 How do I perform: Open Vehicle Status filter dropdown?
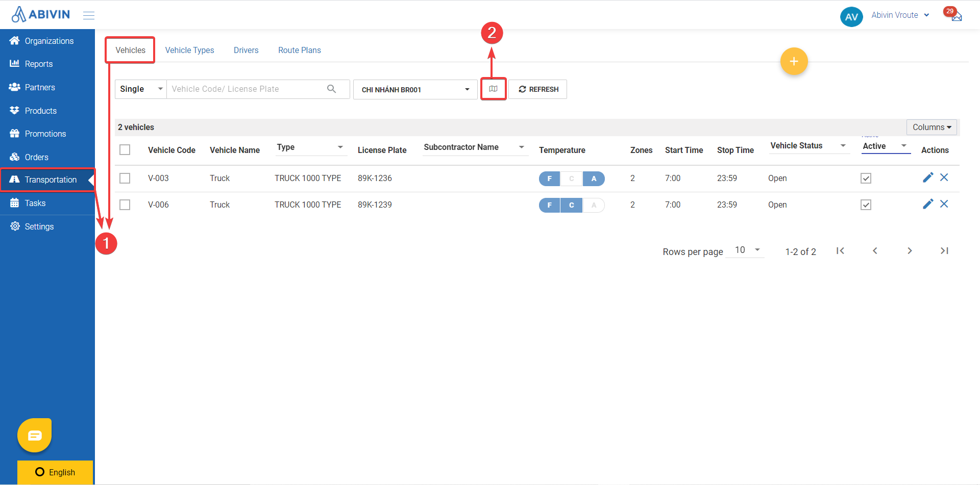click(809, 146)
